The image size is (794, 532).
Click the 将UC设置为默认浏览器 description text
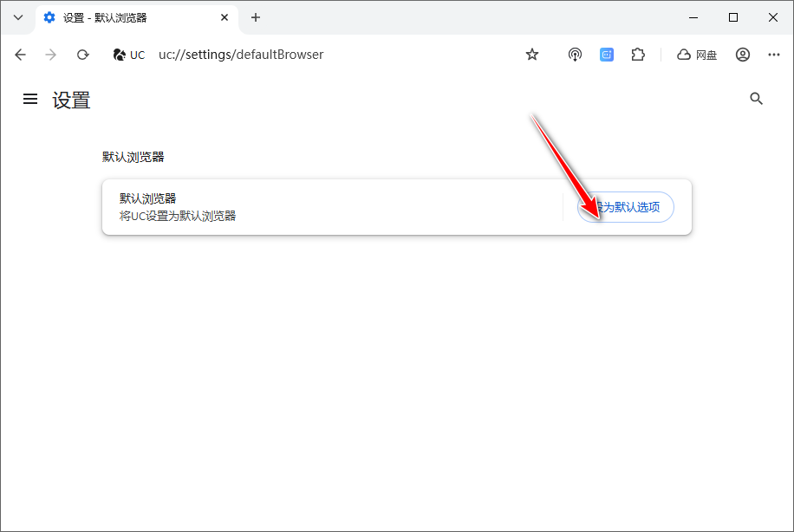click(178, 216)
